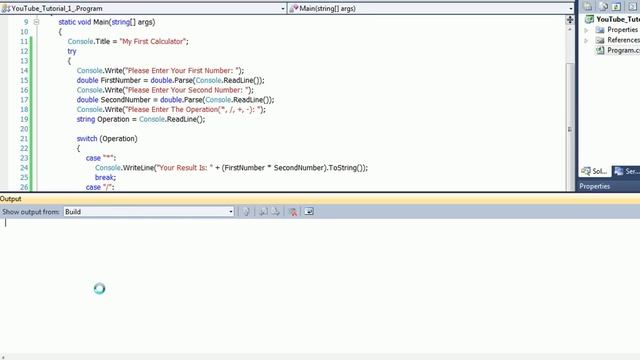Click "Please Enter Your First Number: " string
The image size is (640, 360).
coord(183,71)
